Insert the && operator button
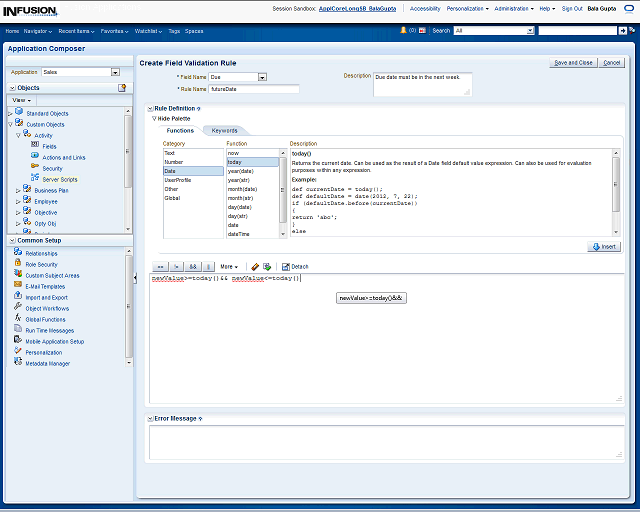640x512 pixels. click(x=193, y=267)
